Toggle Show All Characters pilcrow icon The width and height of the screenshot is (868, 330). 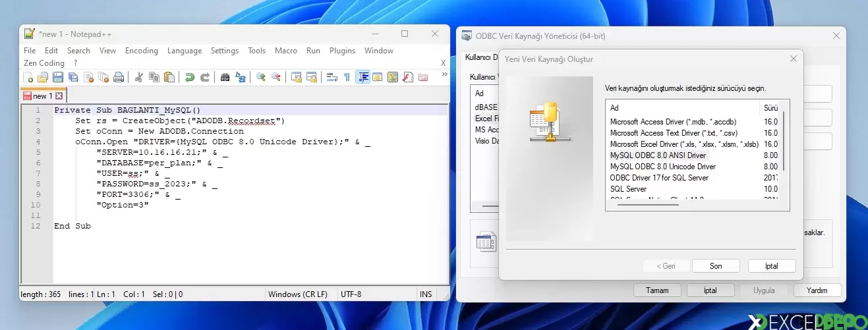click(347, 77)
